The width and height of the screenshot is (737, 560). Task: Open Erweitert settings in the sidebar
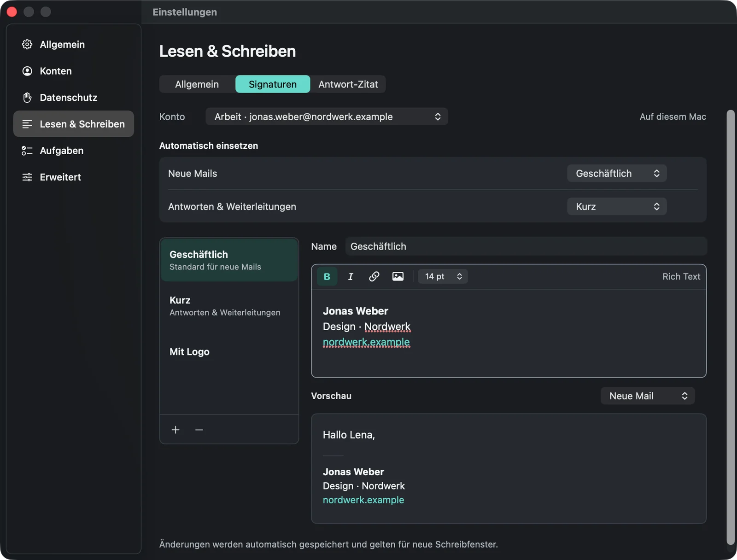(74, 177)
